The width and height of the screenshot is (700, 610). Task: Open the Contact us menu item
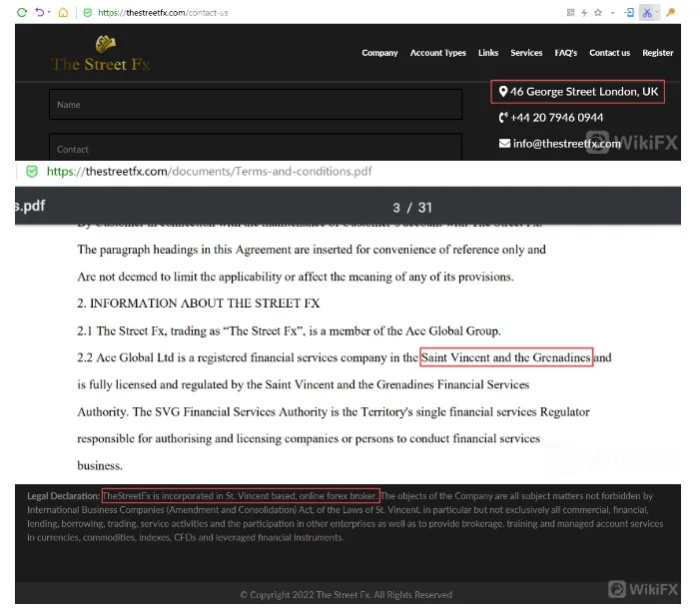coord(610,53)
